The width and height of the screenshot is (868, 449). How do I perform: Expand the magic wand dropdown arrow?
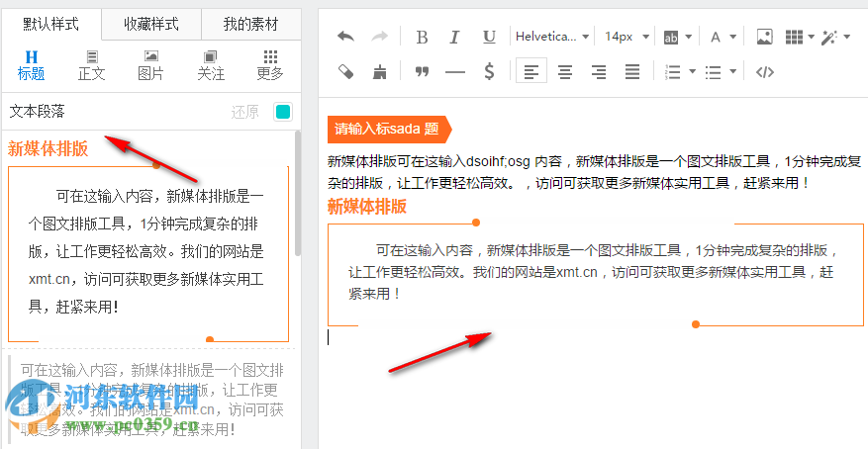(x=846, y=37)
